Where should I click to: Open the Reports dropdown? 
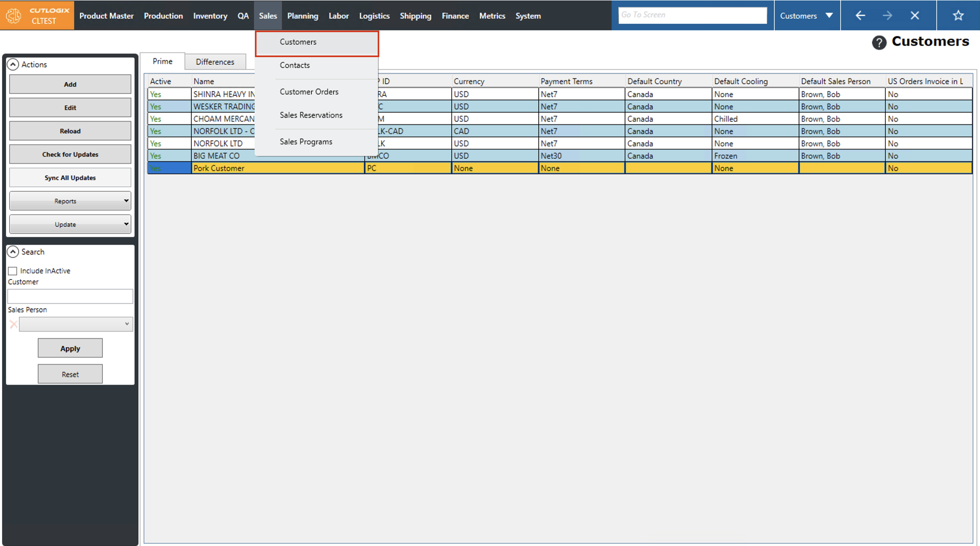point(70,201)
